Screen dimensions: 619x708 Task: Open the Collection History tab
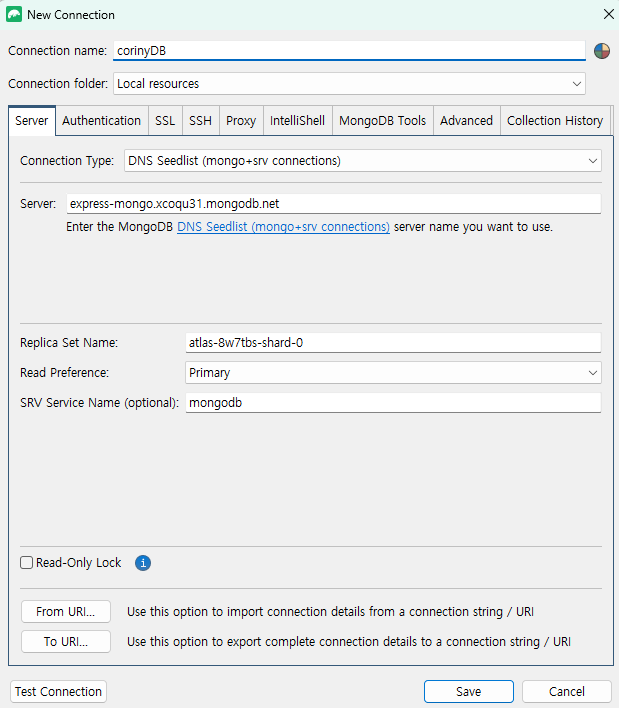coord(555,121)
